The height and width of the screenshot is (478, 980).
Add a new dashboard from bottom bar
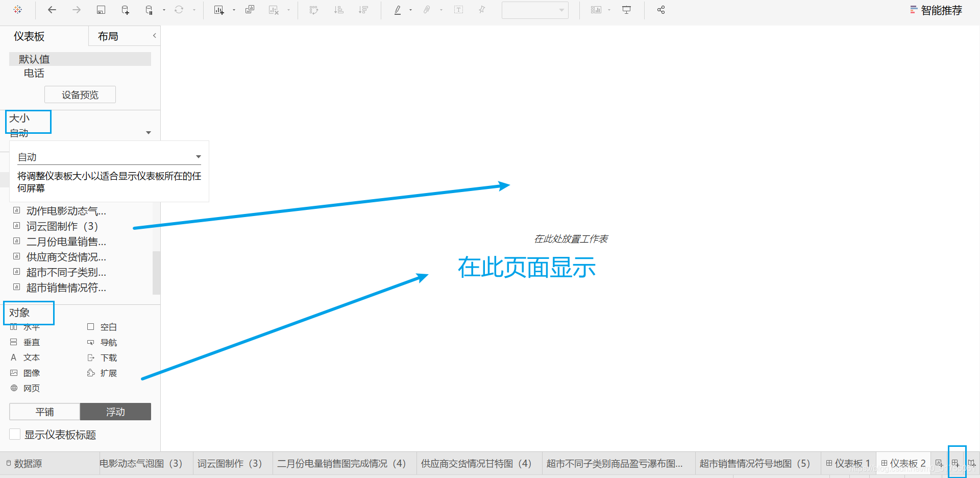955,463
